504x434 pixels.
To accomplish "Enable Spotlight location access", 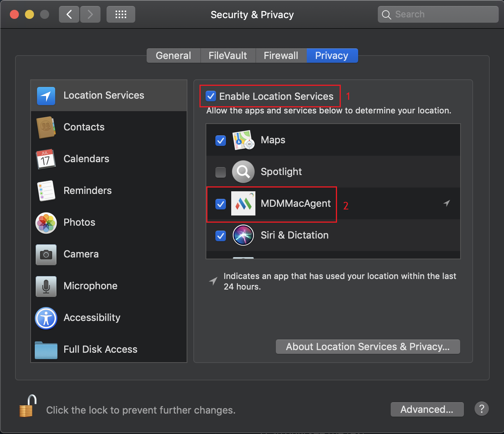I will (220, 172).
